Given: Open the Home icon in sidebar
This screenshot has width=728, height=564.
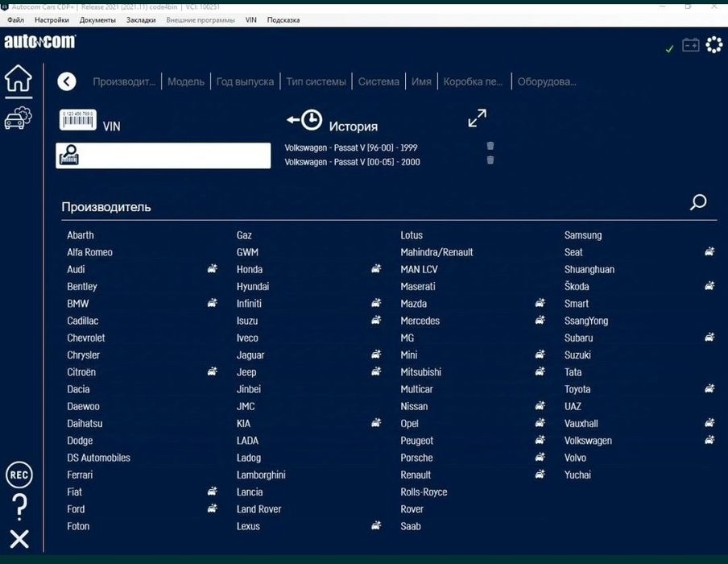Looking at the screenshot, I should 19,78.
